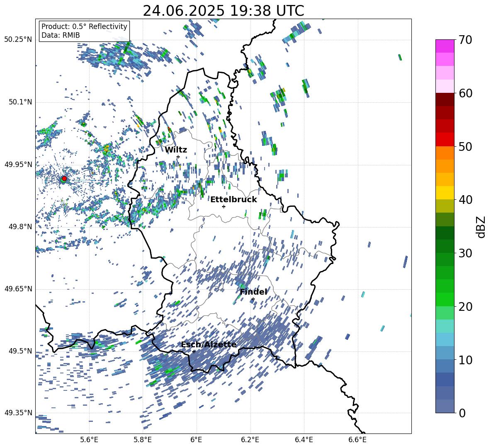
Task: Click the 49.35°N latitude label
Action: click(x=18, y=413)
